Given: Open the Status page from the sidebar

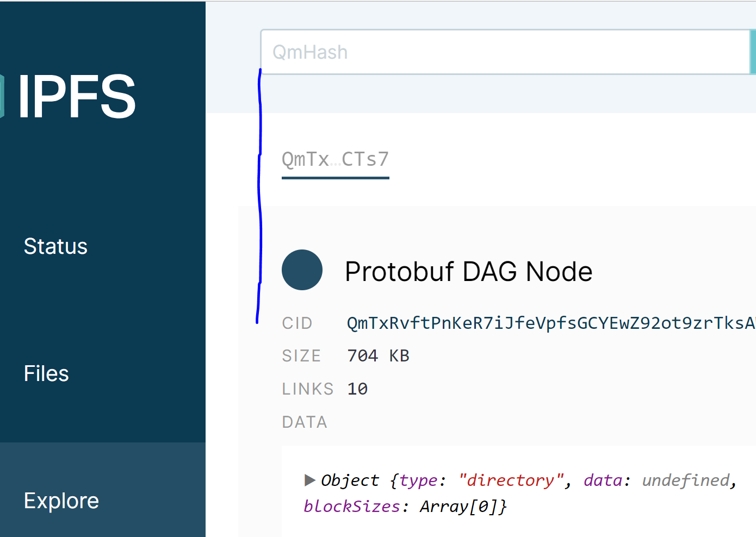Looking at the screenshot, I should (55, 246).
